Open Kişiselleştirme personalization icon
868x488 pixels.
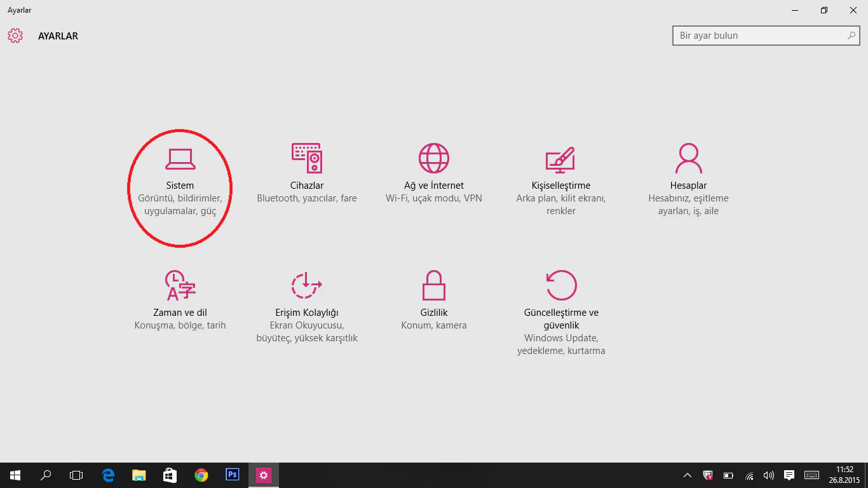[x=560, y=159]
